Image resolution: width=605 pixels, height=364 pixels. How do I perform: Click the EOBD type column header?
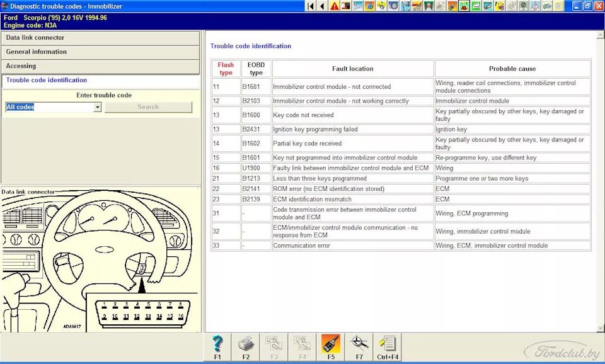[x=256, y=69]
